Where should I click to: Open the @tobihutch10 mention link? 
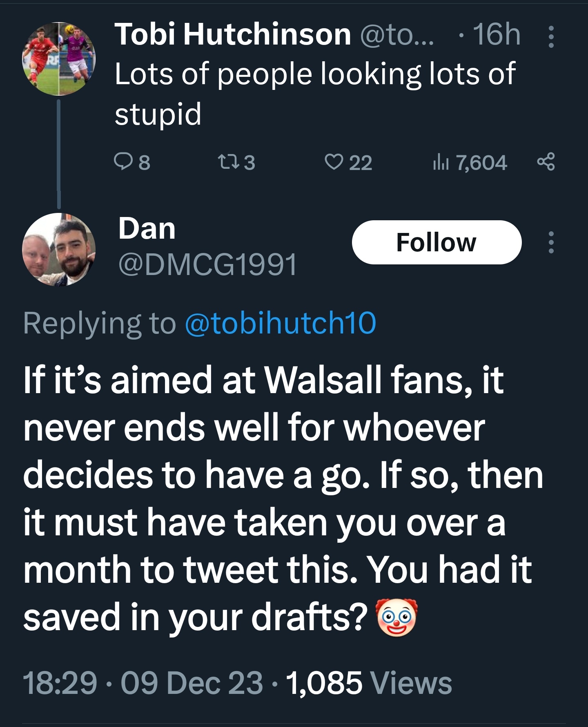pyautogui.click(x=281, y=323)
